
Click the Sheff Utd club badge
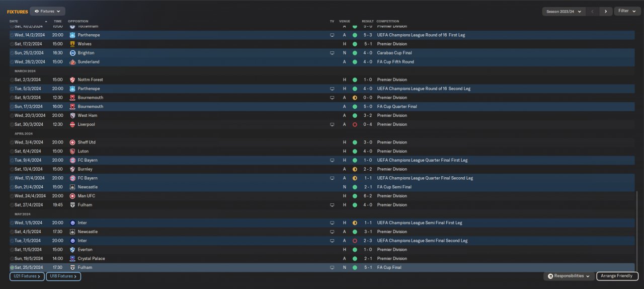72,142
